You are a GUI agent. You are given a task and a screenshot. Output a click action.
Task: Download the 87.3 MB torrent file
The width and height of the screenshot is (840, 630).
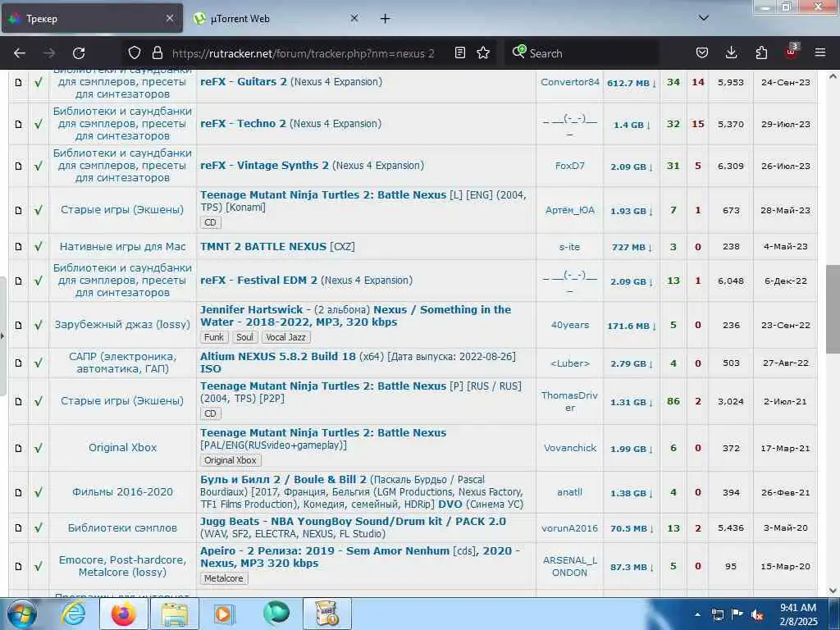[x=632, y=567]
